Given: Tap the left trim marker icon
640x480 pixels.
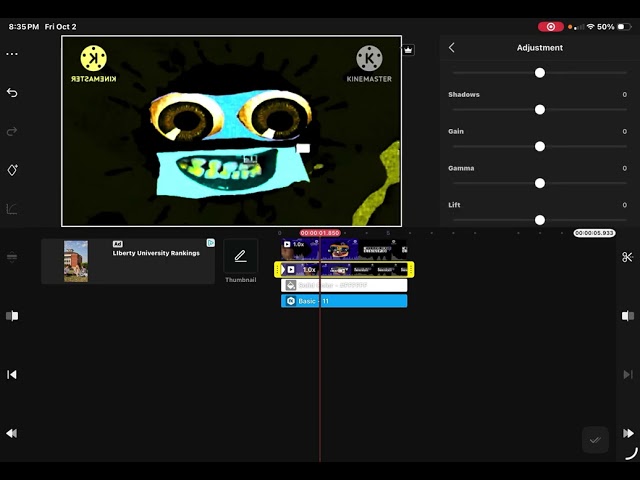Looking at the screenshot, I should (x=12, y=316).
